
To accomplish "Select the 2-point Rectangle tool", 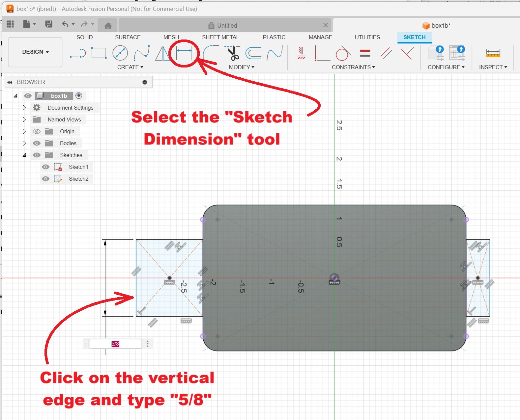I will (x=99, y=53).
